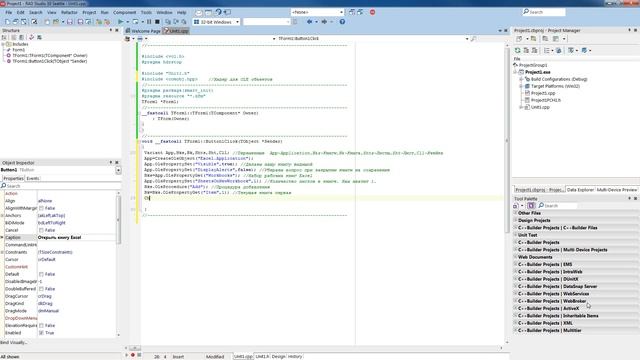
Task: Click the Forward navigation arrow icon
Action: (324, 22)
